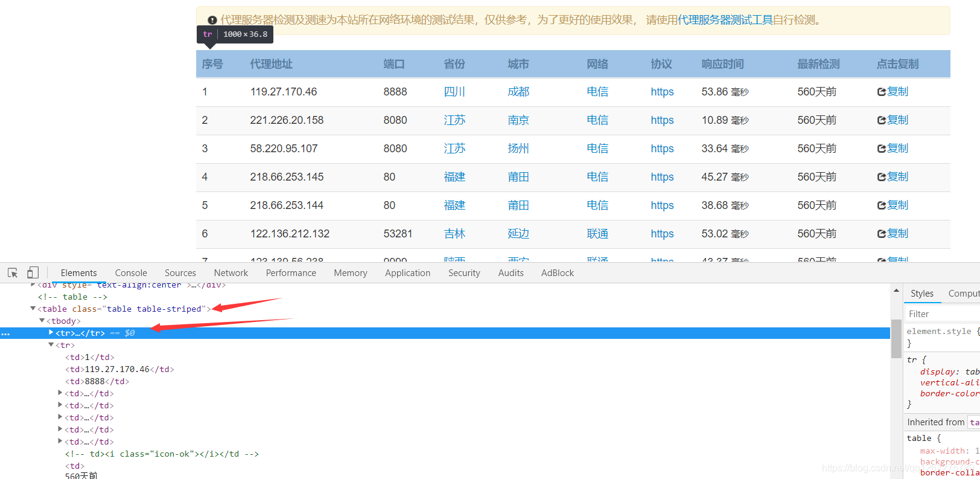Open the Console tab
980x479 pixels.
coord(131,273)
